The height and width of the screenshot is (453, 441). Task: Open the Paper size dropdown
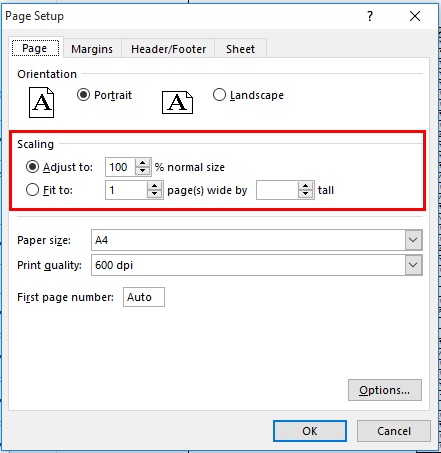(x=413, y=240)
